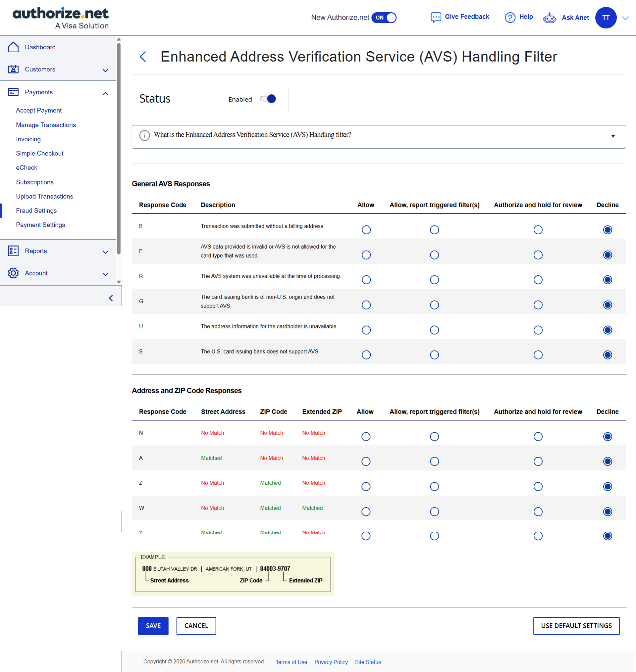
Task: Click sidebar scrollbar up arrow
Action: point(119,39)
